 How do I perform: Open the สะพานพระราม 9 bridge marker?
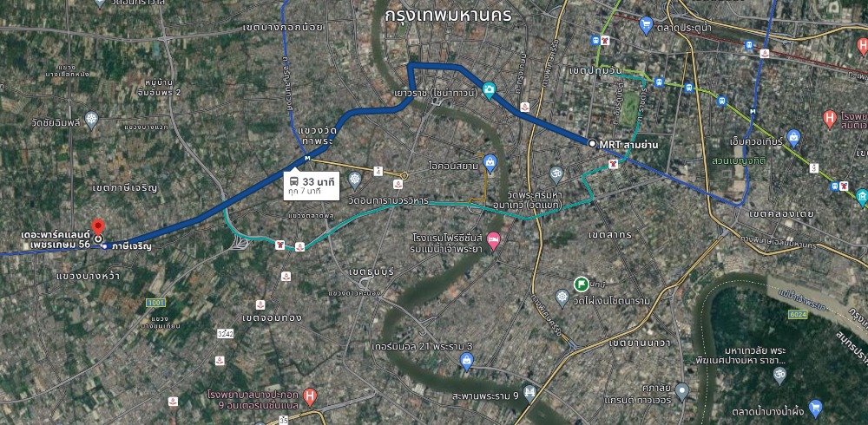(529, 394)
